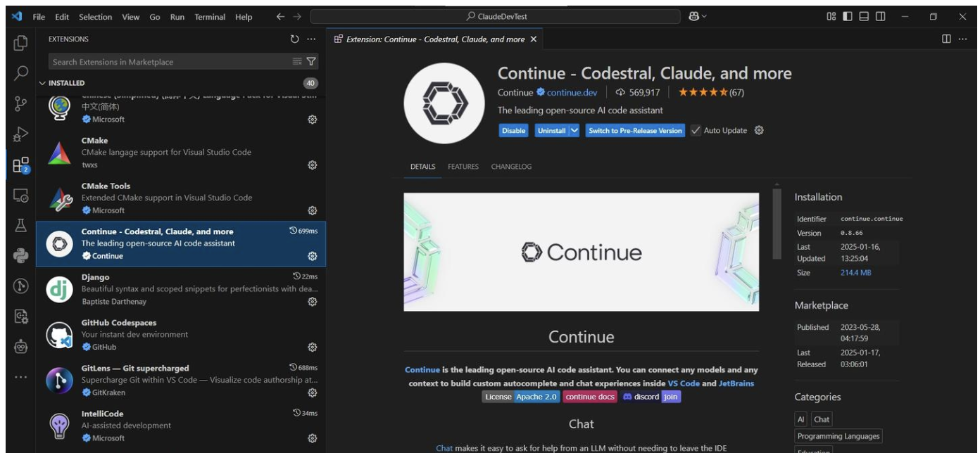Open manage gear for GitHub Codespaces
Screen dimensions: 980x453
(313, 347)
